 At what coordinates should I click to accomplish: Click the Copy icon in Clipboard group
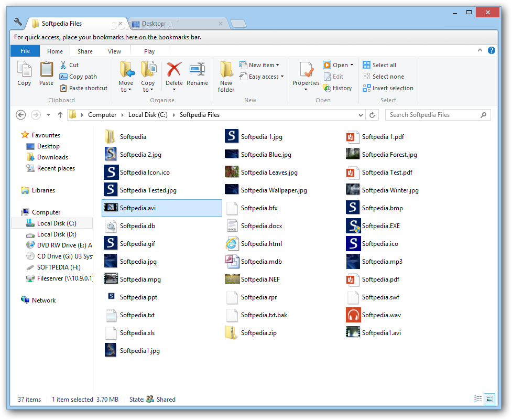24,70
